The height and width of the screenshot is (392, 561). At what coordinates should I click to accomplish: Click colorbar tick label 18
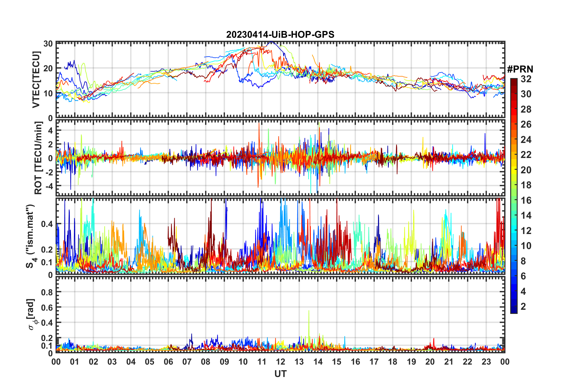point(526,185)
